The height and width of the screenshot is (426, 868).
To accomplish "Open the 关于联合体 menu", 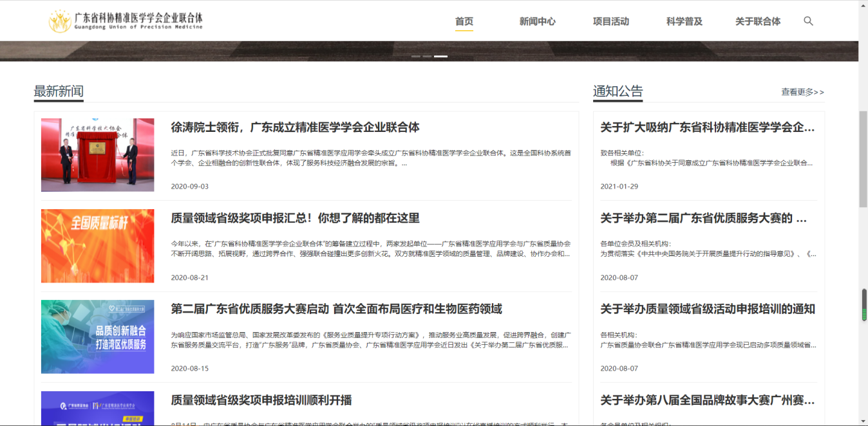I will coord(758,21).
